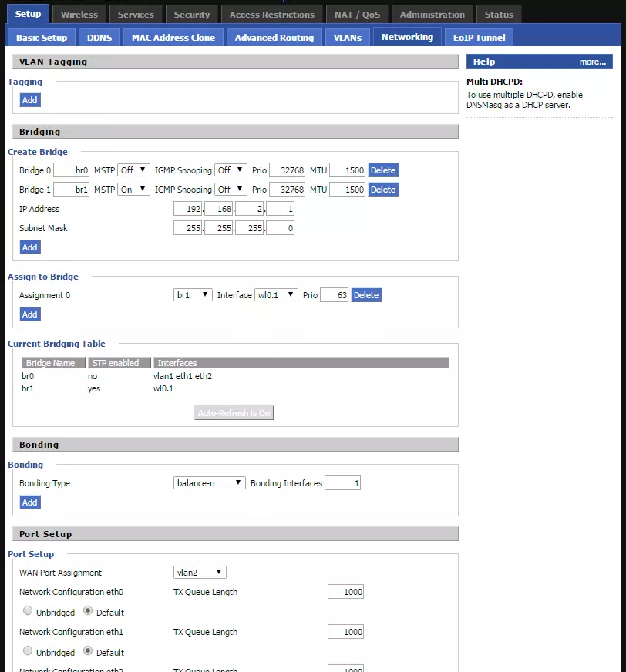Open the Bonding Type dropdown showing balance-rr
This screenshot has height=672, width=626.
tap(207, 482)
